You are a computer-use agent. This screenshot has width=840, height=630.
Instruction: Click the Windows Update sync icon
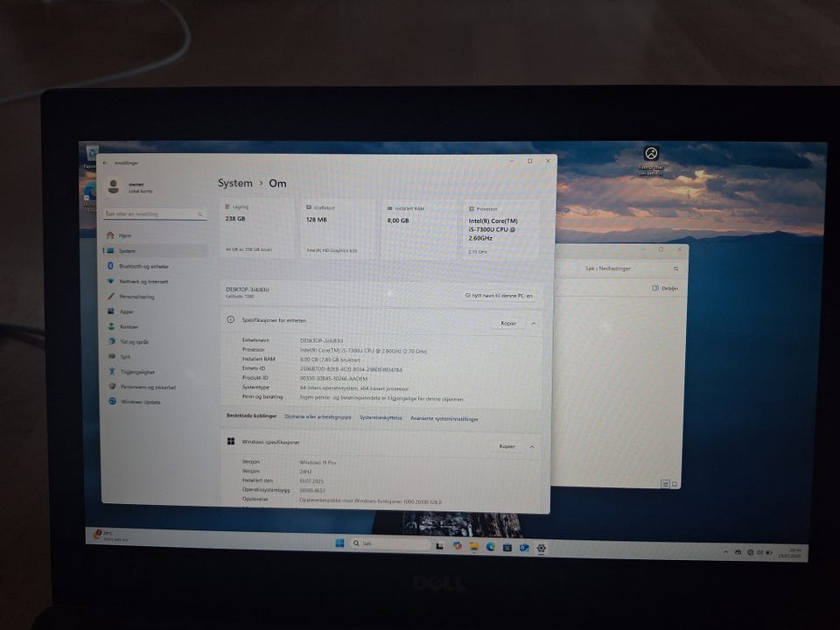tap(113, 402)
